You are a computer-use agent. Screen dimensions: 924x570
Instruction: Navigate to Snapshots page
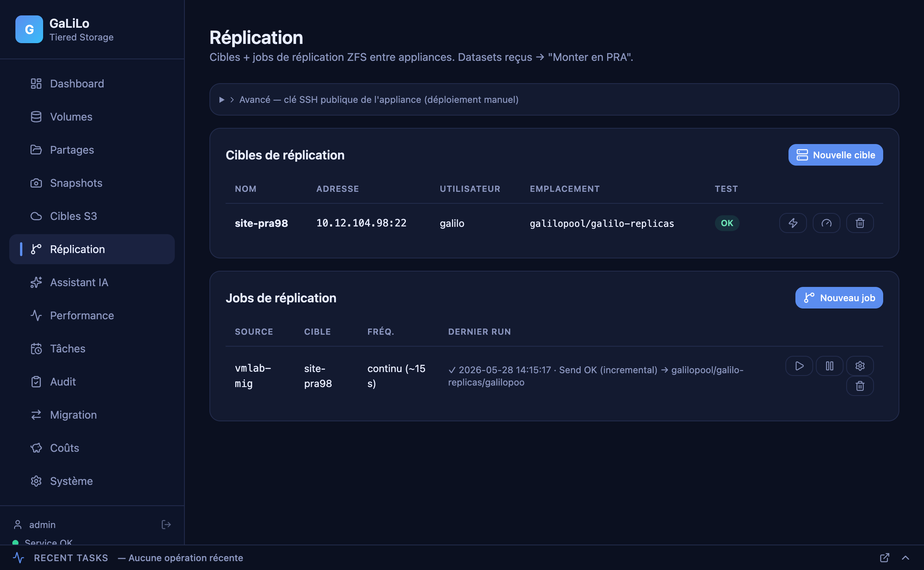pos(92,183)
